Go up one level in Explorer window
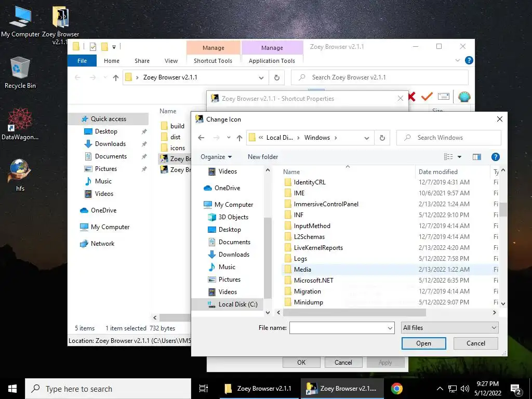Image resolution: width=532 pixels, height=399 pixels. [x=116, y=78]
